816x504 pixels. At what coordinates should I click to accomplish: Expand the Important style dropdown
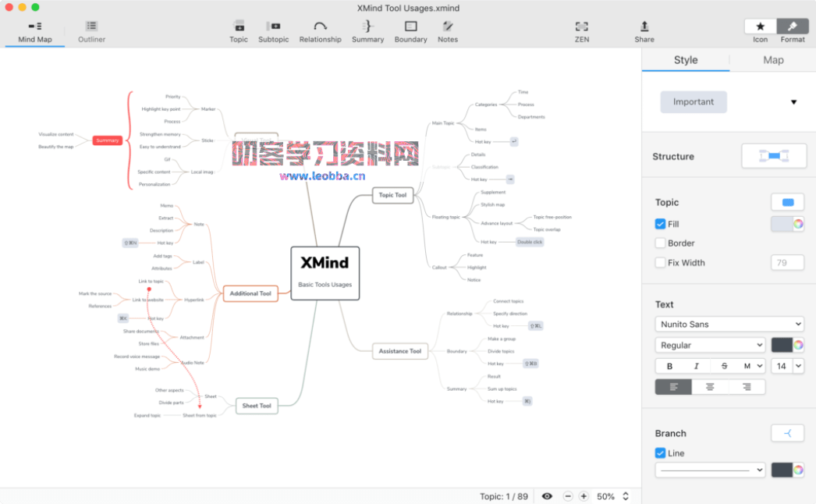click(793, 101)
